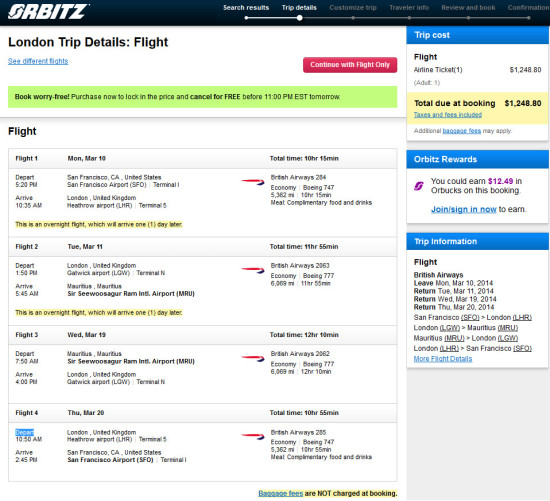Screen dimensions: 550x501
Task: Click the Flight 3 header row
Action: pos(203,335)
